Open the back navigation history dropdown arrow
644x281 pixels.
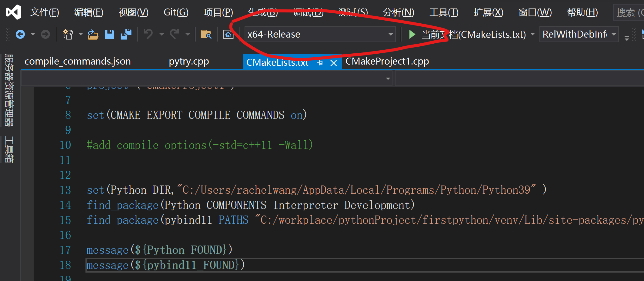click(x=33, y=34)
